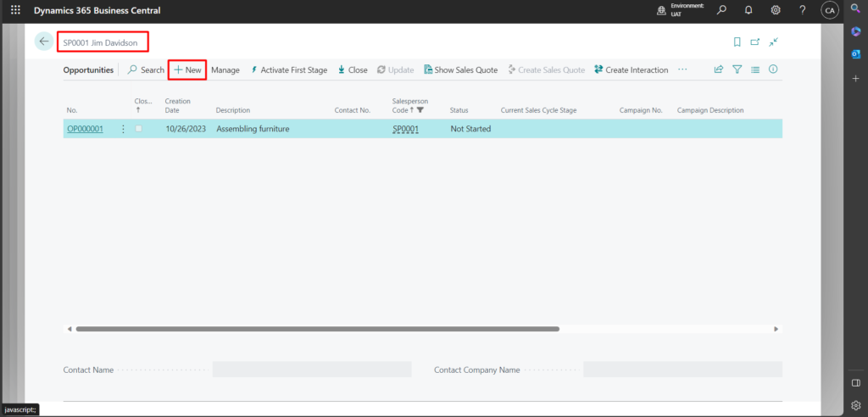Sort by Creation Date column header

pyautogui.click(x=178, y=106)
